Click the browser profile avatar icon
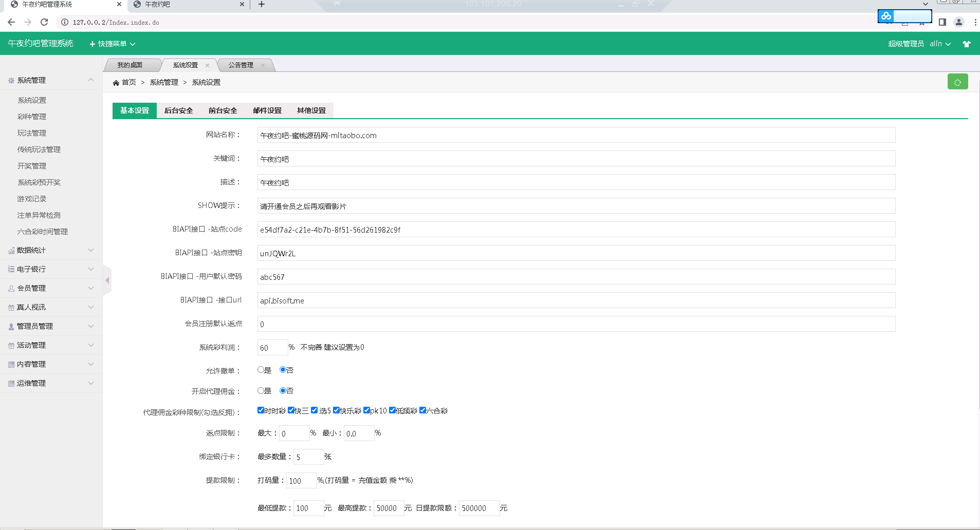 pyautogui.click(x=958, y=22)
